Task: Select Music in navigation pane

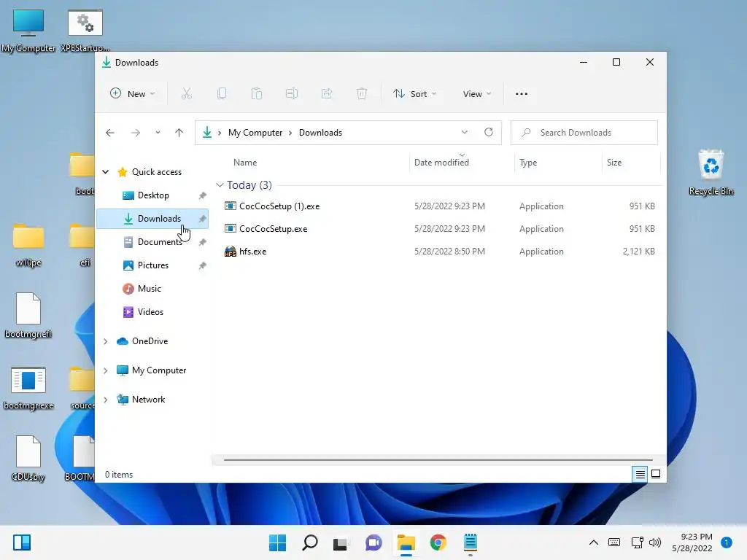Action: click(x=152, y=289)
